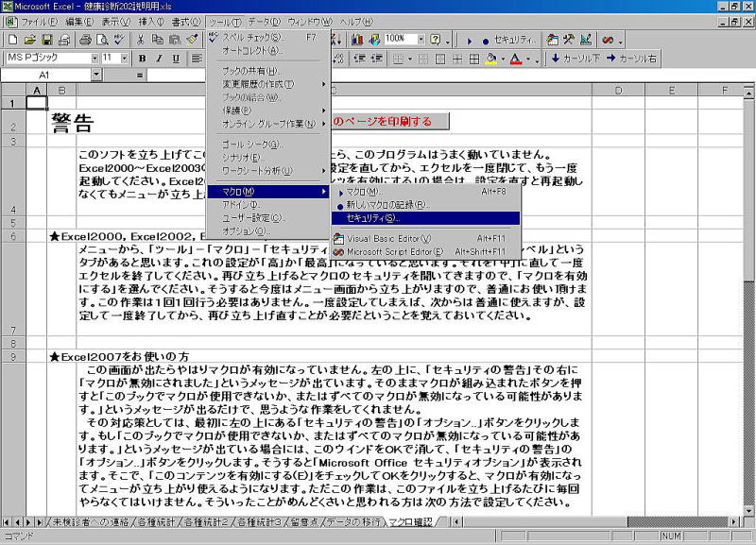Select column D header
Image resolution: width=756 pixels, height=545 pixels.
pyautogui.click(x=618, y=90)
